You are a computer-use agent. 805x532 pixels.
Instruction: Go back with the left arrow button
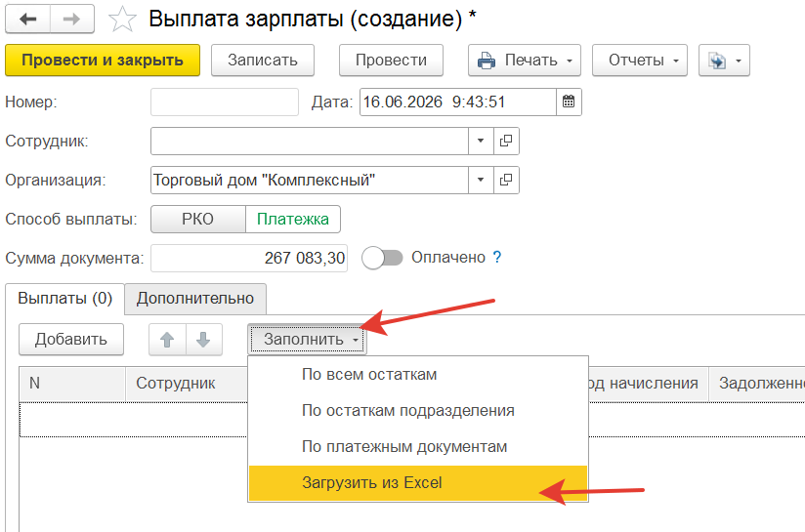tap(27, 19)
